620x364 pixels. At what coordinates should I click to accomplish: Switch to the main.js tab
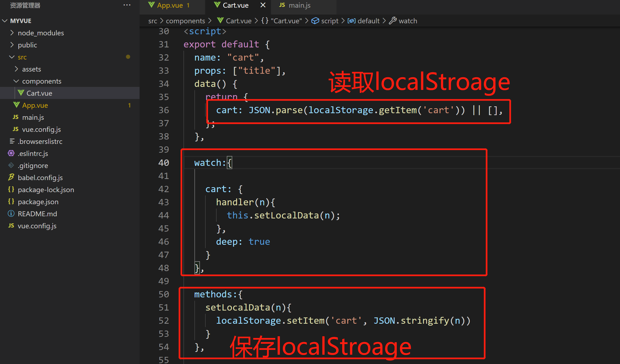click(x=299, y=5)
